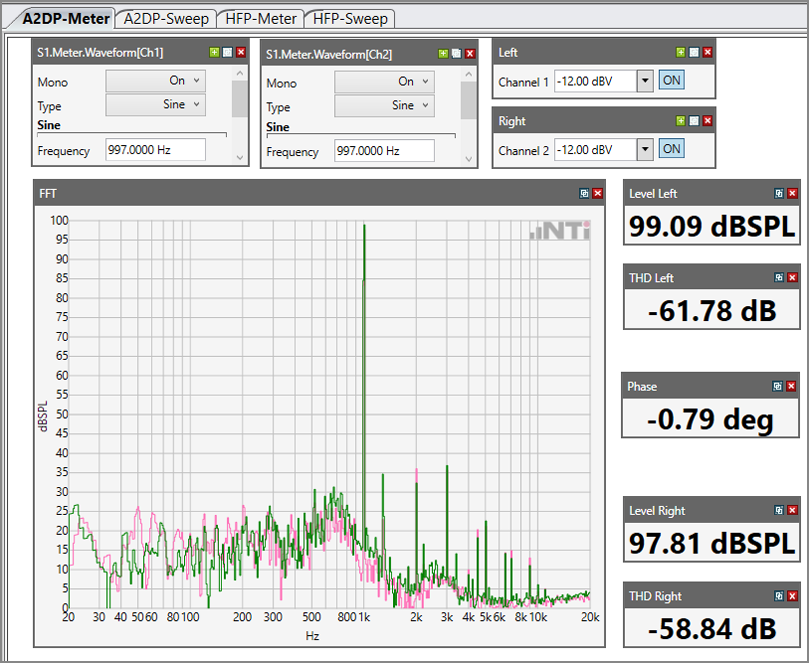Expand the Channel 1 level dropdown arrow
The image size is (809, 663).
[x=645, y=81]
